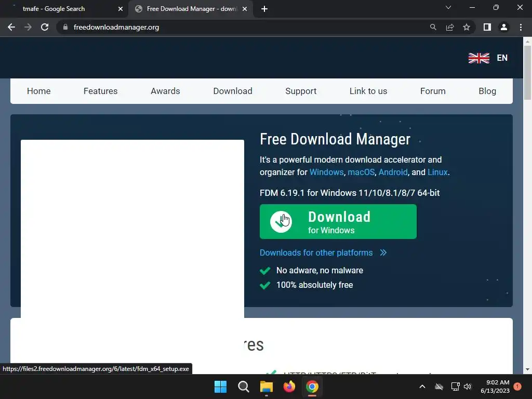
Task: Open Downloads for other platforms
Action: [316, 253]
